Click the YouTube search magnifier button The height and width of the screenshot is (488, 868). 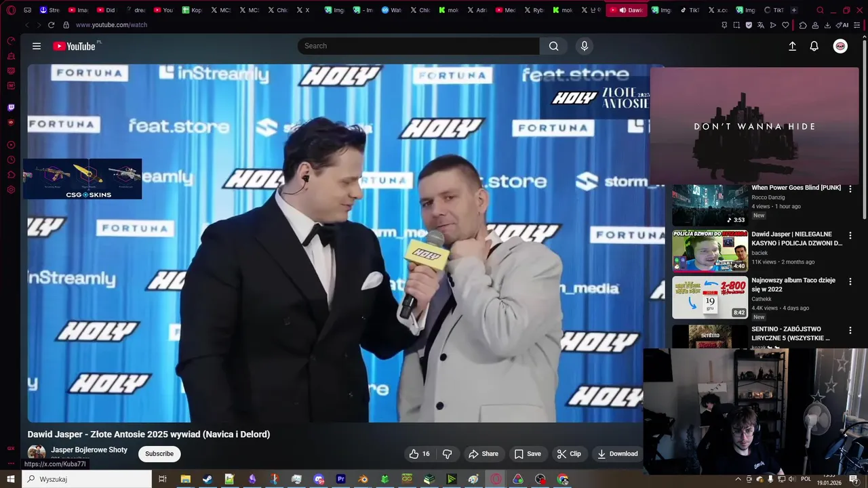[x=553, y=46]
